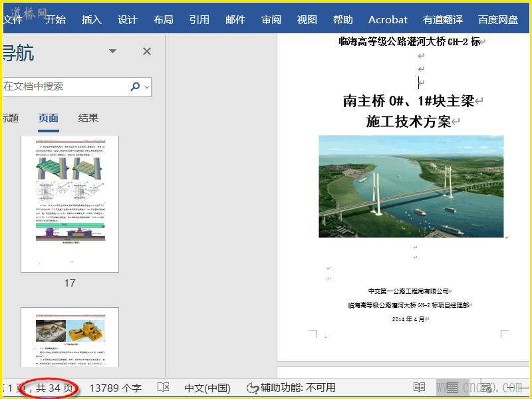This screenshot has height=399, width=532.
Task: Click the 中文(中国) language indicator
Action: tap(207, 388)
